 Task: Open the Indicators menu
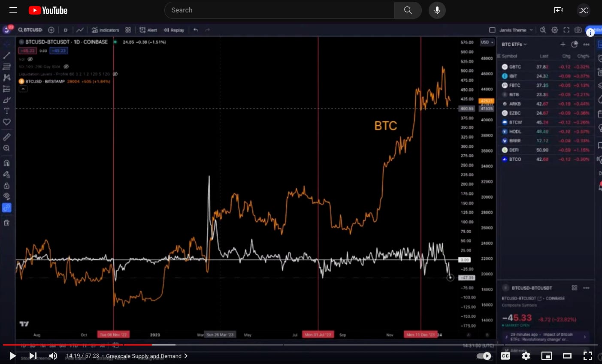[105, 30]
